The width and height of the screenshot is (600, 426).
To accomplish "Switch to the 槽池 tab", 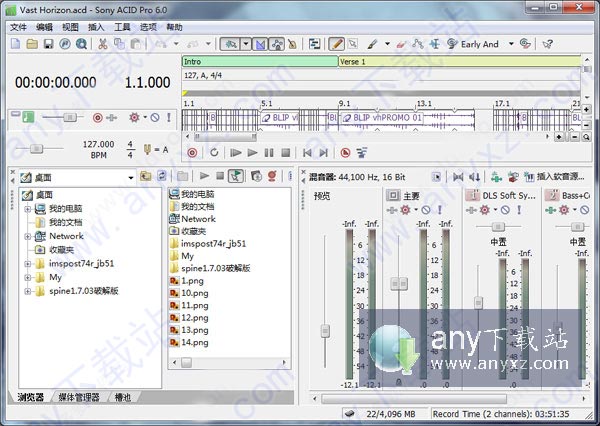I will pos(123,397).
